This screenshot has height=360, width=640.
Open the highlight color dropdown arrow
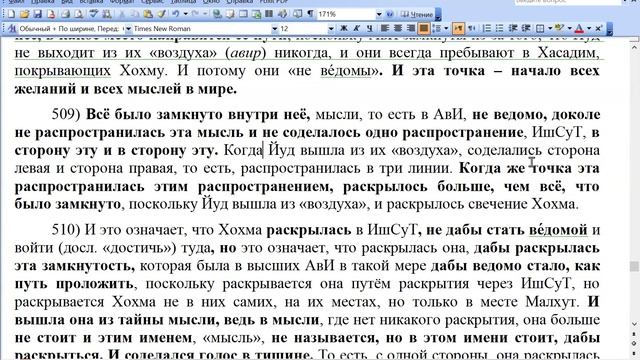(569, 28)
